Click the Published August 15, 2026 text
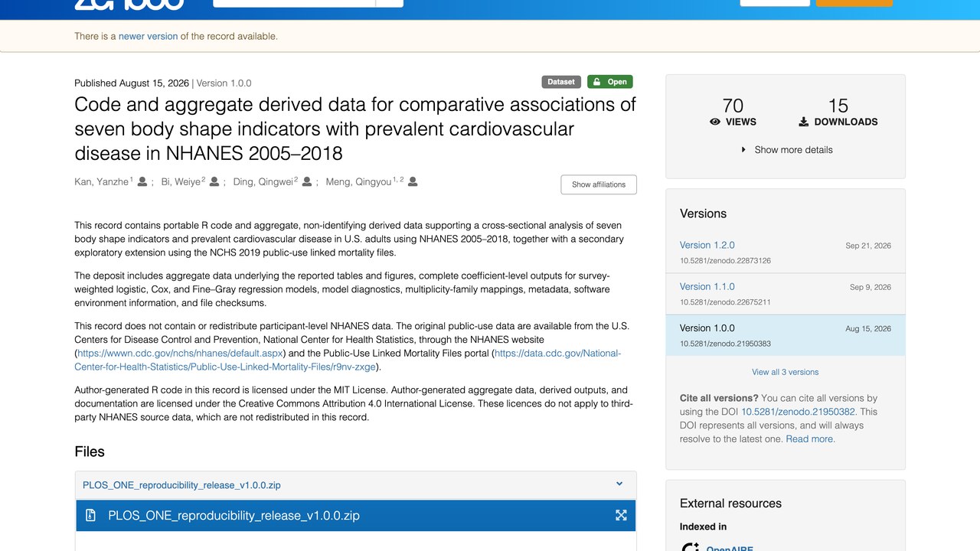Viewport: 980px width, 551px height. tap(132, 83)
